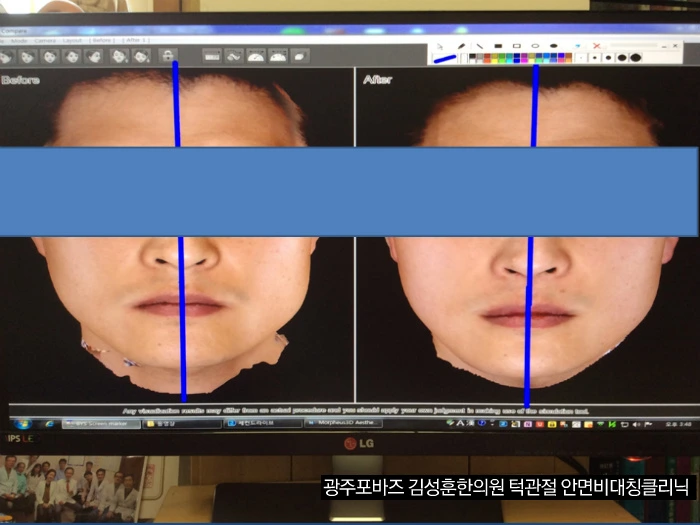The width and height of the screenshot is (700, 525).
Task: Select the ruler measurement tool
Action: tap(212, 56)
